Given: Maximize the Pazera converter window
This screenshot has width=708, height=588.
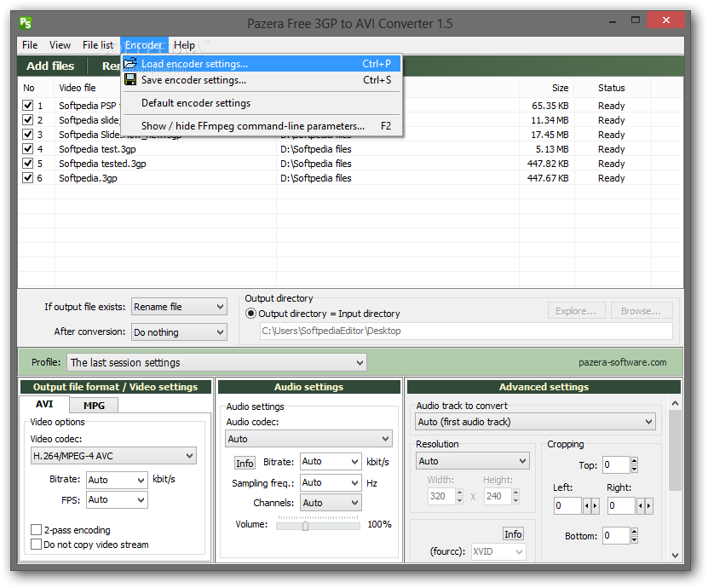Looking at the screenshot, I should [636, 20].
